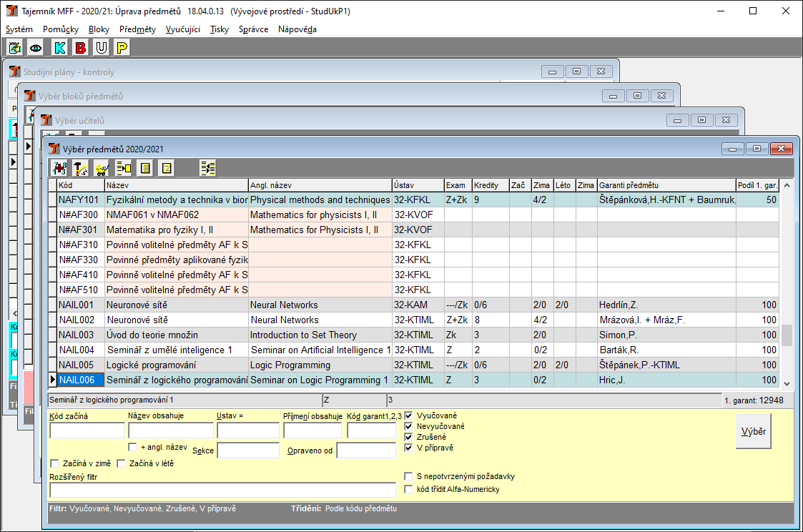Screen dimensions: 803x532
Task: Click the yellow P toolbar icon
Action: coord(122,48)
